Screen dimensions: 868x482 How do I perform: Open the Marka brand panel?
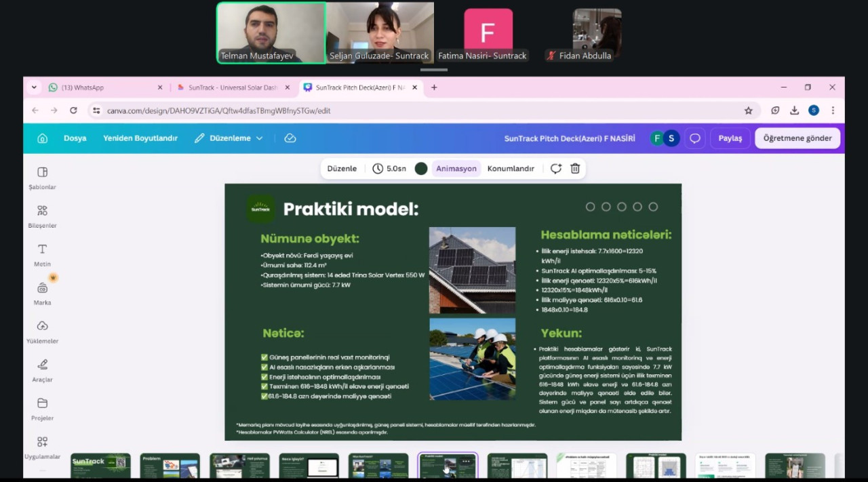point(42,294)
